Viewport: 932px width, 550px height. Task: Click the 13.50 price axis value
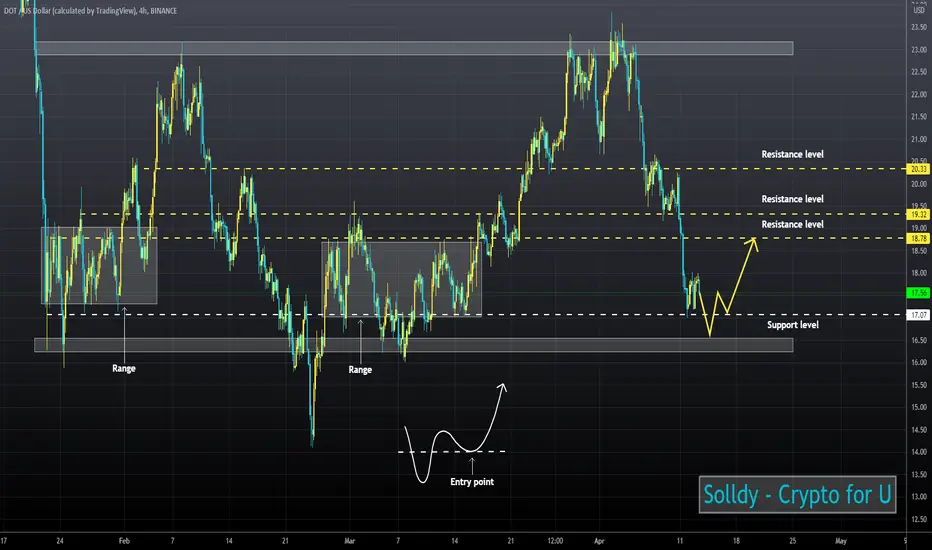click(918, 474)
